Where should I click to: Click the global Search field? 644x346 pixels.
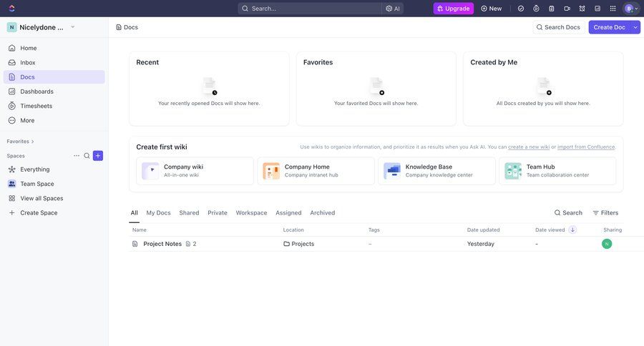tap(310, 8)
